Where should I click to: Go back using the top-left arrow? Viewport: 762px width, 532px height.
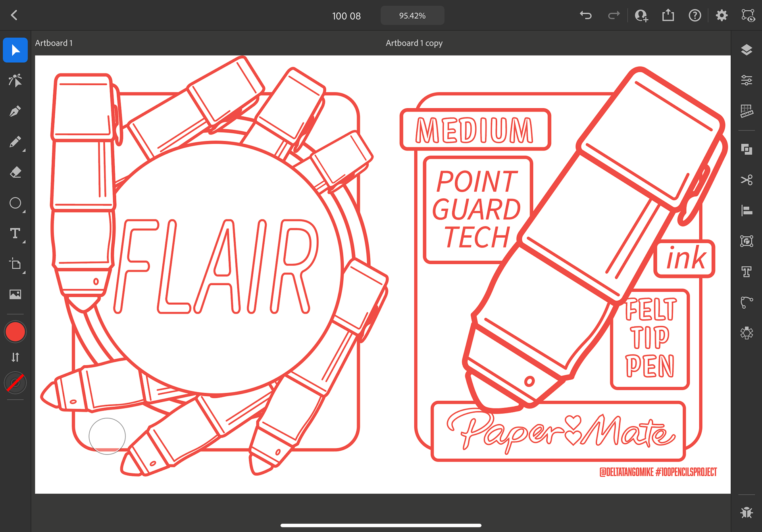coord(14,15)
